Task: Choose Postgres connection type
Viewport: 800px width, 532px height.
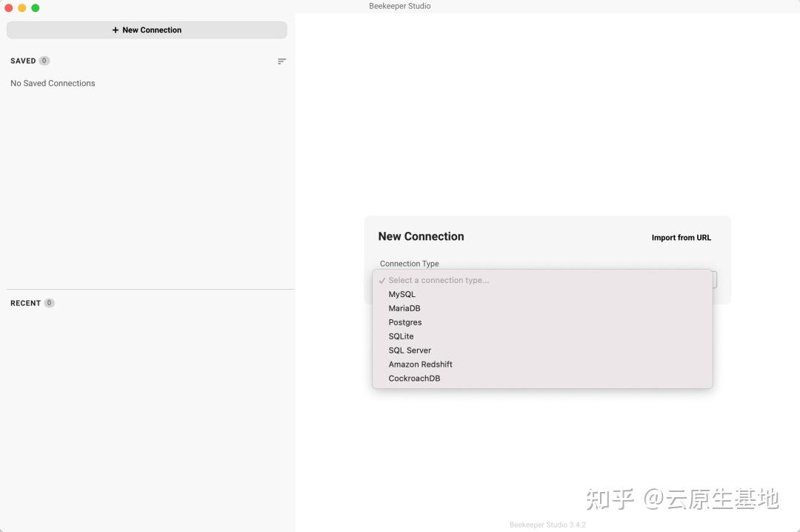Action: (x=404, y=322)
